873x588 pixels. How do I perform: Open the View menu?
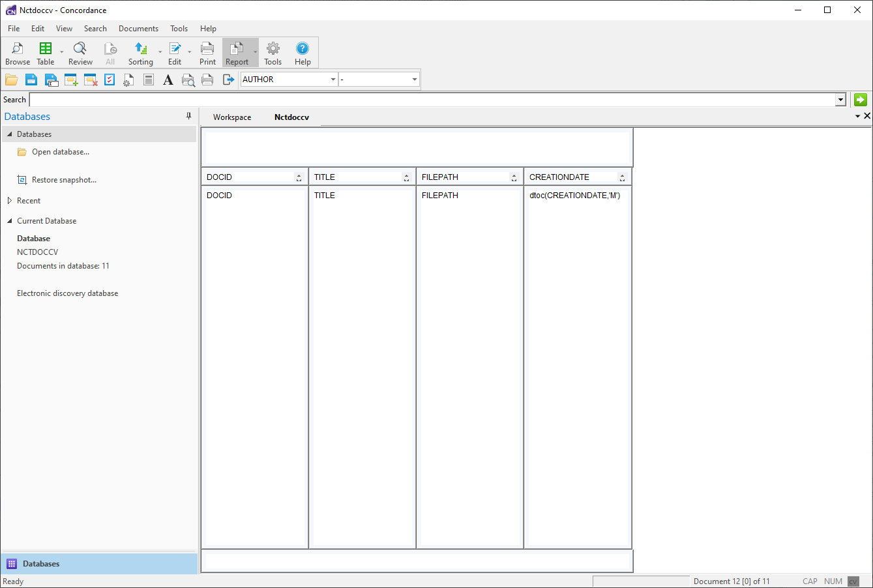point(64,29)
